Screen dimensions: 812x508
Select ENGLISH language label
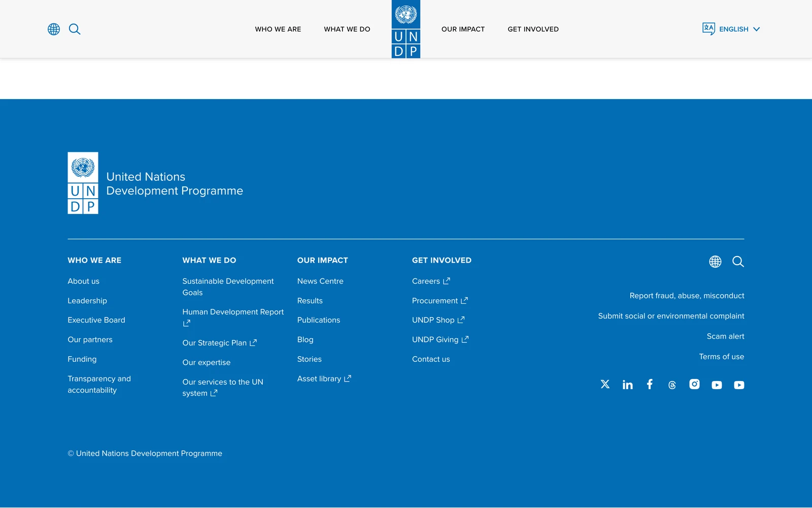coord(733,29)
